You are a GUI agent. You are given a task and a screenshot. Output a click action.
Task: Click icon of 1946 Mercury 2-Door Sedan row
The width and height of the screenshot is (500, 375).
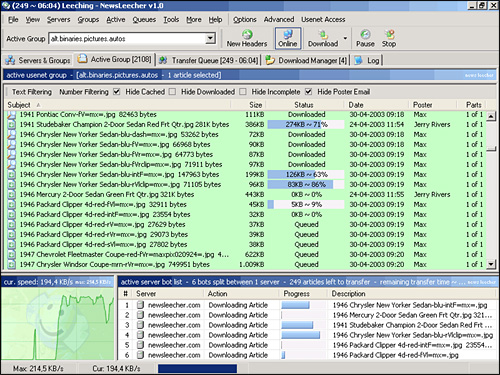coord(12,195)
